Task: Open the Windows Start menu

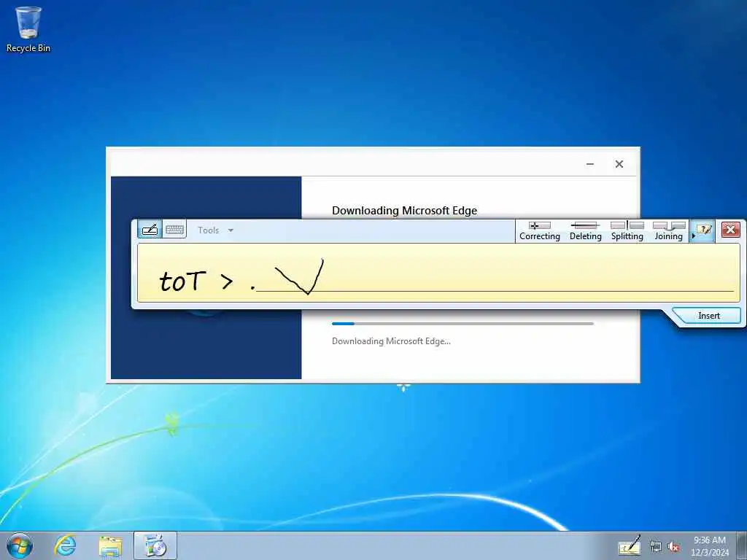Action: [19, 545]
